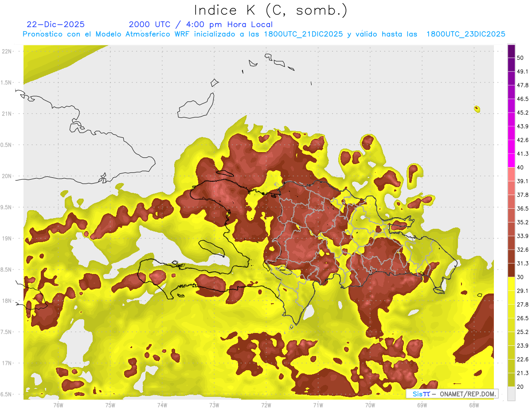
Task: Click the bright yellow legend band between 29.1 and 30
Action: tap(512, 284)
